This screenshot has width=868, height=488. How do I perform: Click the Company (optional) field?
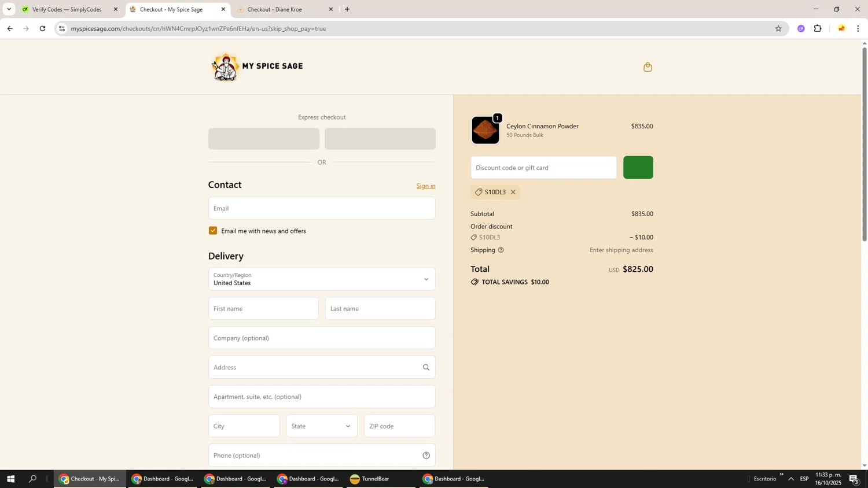[x=322, y=338]
